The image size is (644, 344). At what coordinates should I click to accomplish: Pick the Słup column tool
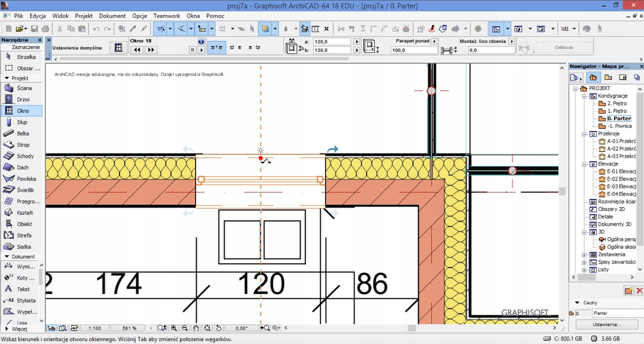(x=22, y=122)
